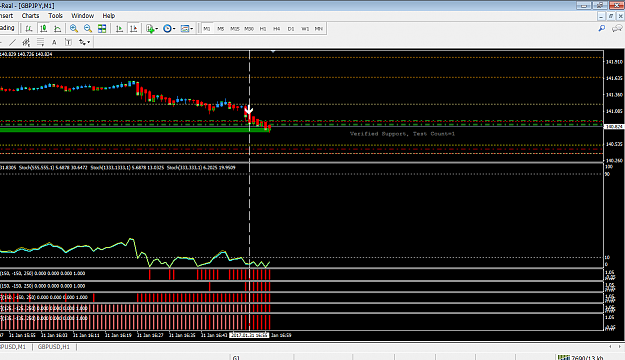Expand the indicators dropdown arrow

pos(157,29)
